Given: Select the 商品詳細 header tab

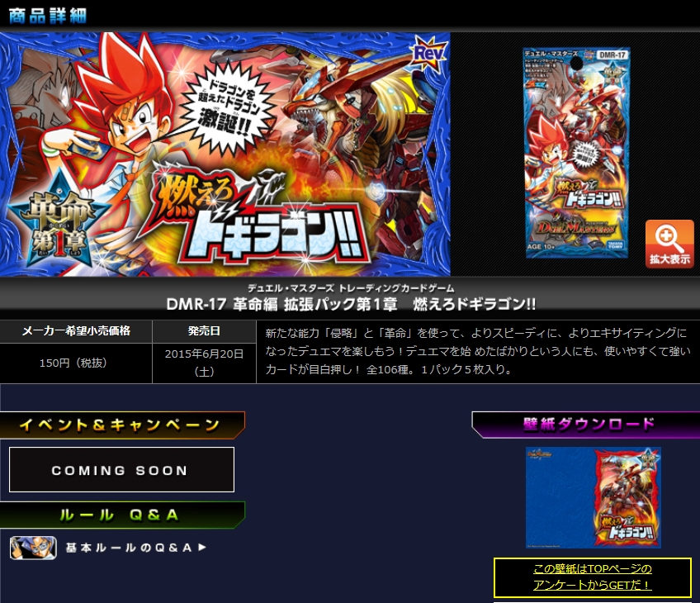Looking at the screenshot, I should coord(46,12).
